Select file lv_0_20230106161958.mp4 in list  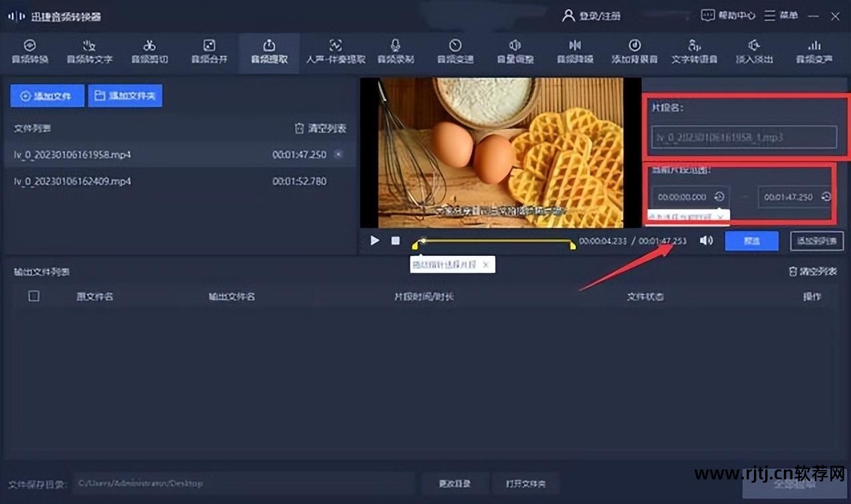178,154
